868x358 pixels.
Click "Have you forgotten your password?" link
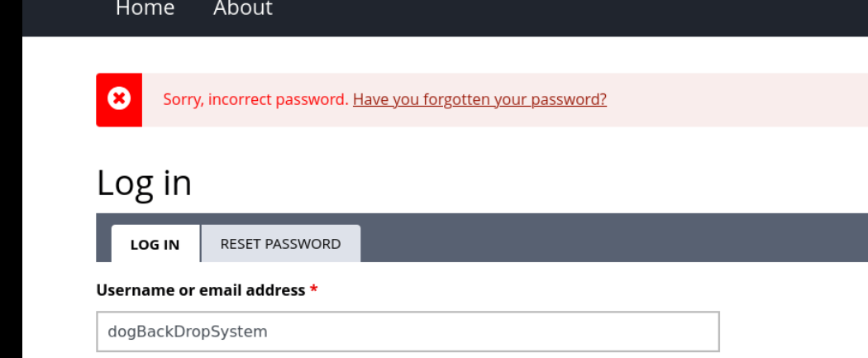pyautogui.click(x=479, y=99)
